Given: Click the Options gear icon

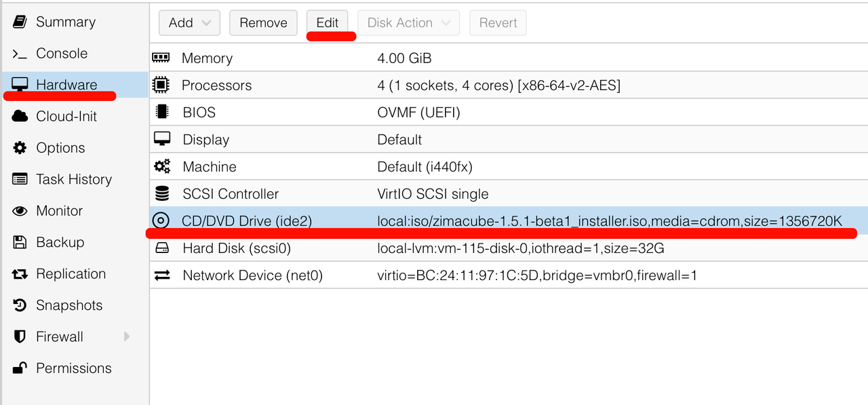Looking at the screenshot, I should (20, 148).
